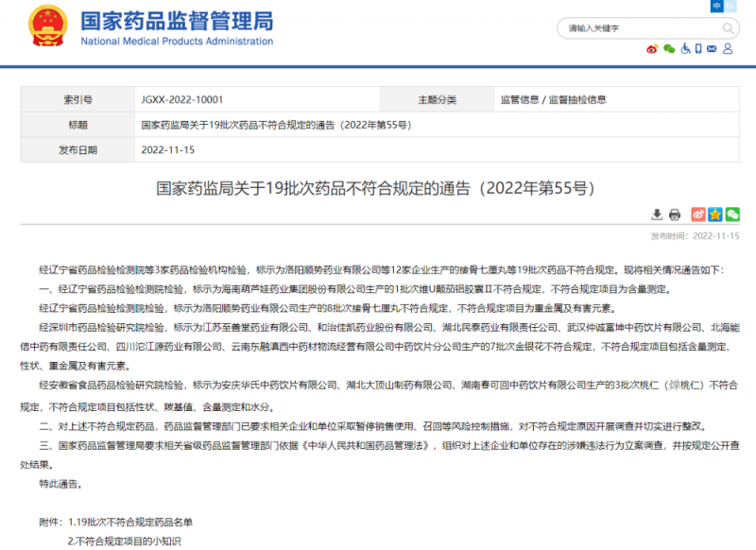Open the mobile version icon
This screenshot has width=756, height=550.
pos(698,48)
